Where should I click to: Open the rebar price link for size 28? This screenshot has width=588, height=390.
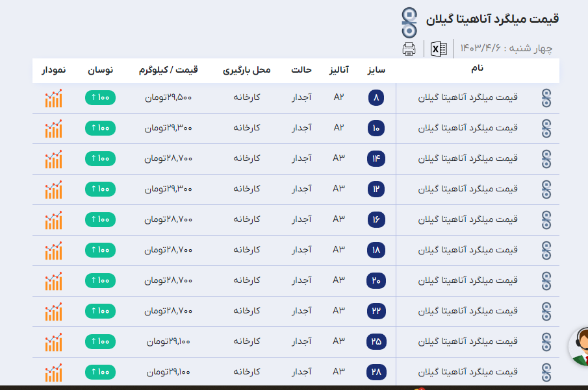[468, 372]
